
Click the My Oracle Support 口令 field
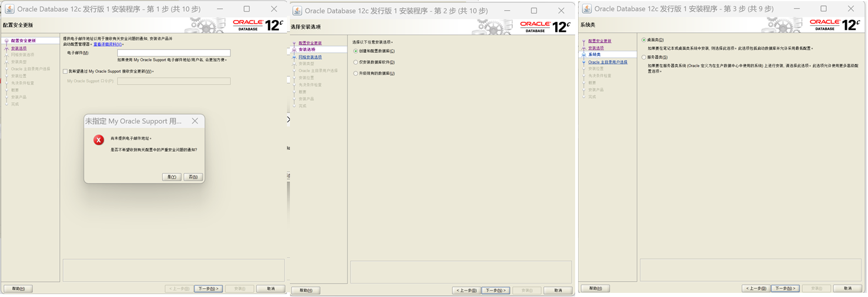click(173, 81)
